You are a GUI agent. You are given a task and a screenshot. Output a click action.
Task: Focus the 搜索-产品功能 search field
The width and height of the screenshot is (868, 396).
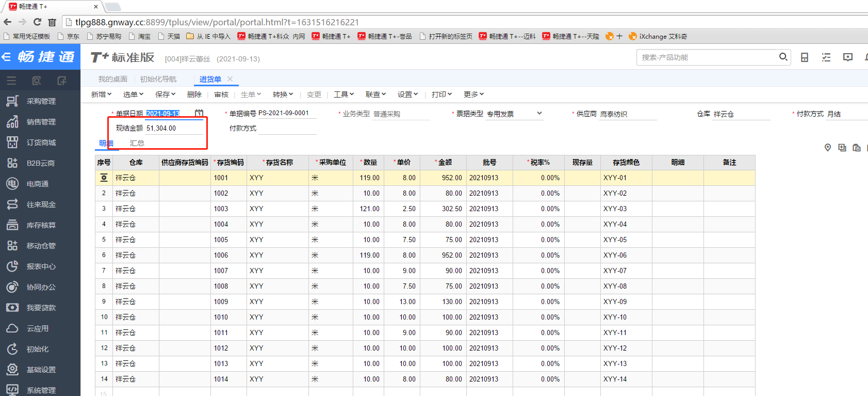708,57
